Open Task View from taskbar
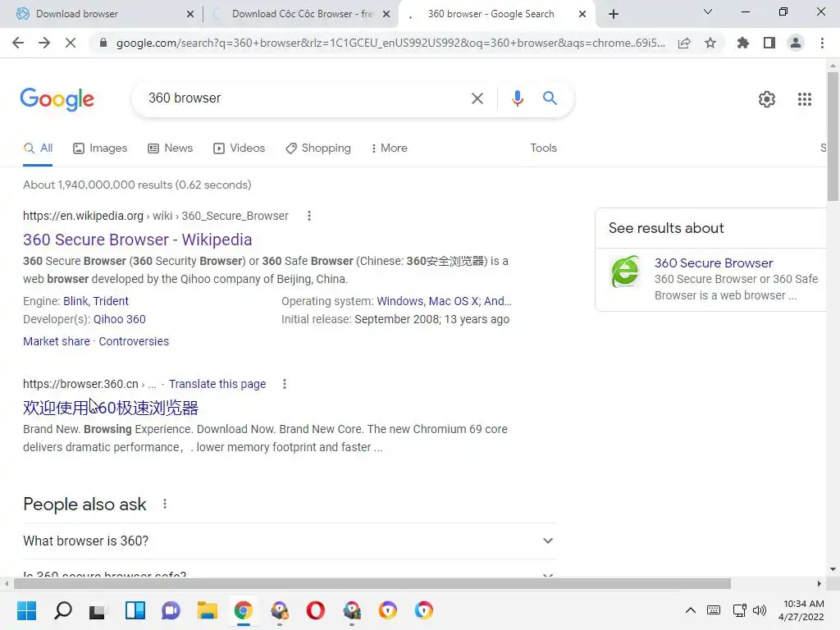Screen dimensions: 840x630 (98, 610)
